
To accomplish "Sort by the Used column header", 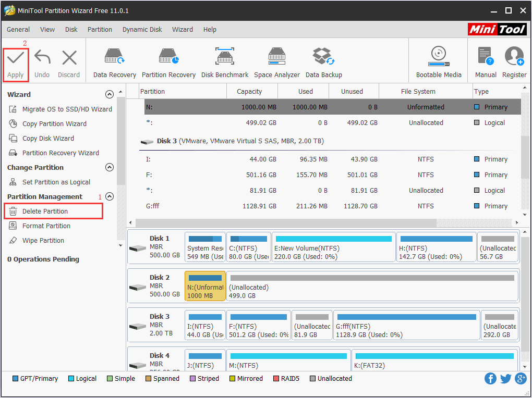I will [x=304, y=92].
